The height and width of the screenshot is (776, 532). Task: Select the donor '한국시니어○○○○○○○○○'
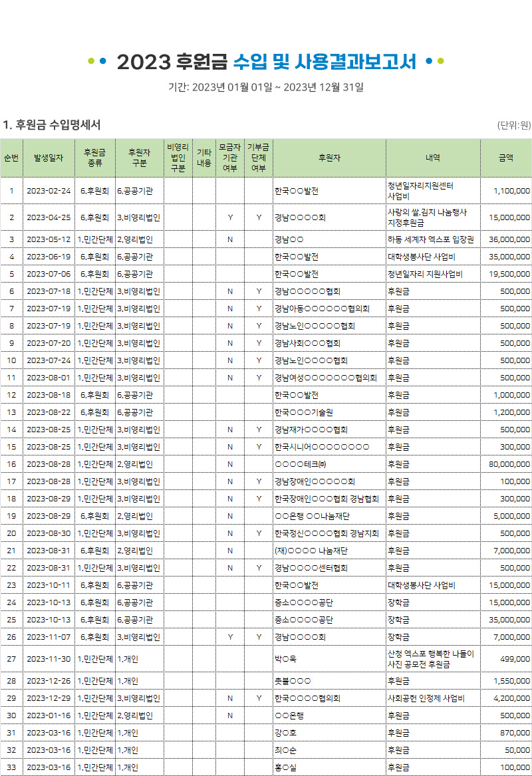(x=322, y=447)
